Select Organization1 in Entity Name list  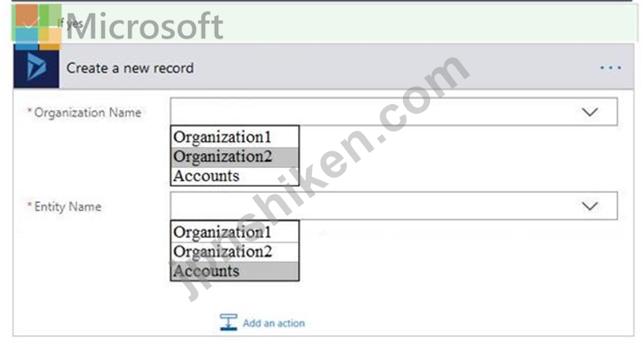coord(235,232)
